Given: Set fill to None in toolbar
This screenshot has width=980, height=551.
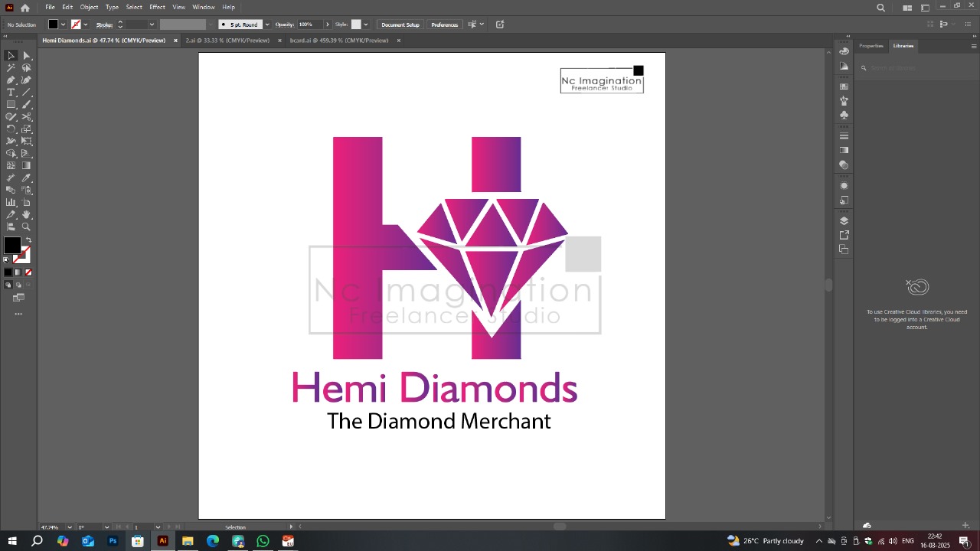Looking at the screenshot, I should tap(28, 272).
